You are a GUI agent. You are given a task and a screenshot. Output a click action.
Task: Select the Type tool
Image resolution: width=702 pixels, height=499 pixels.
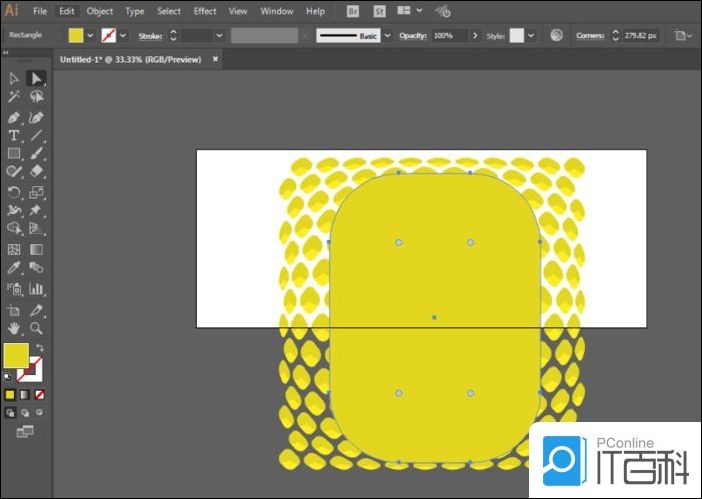point(14,136)
